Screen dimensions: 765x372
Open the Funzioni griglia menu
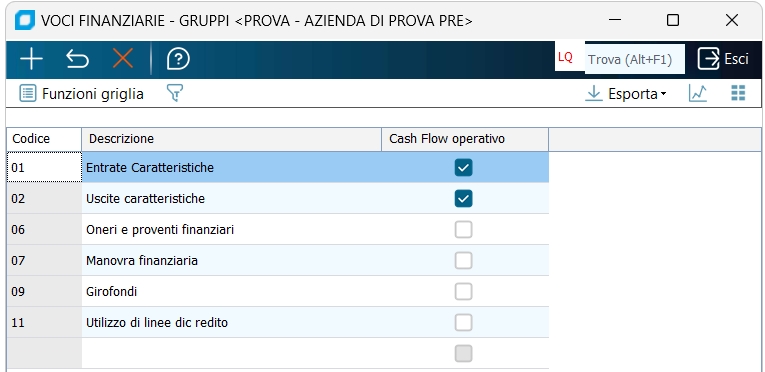81,93
